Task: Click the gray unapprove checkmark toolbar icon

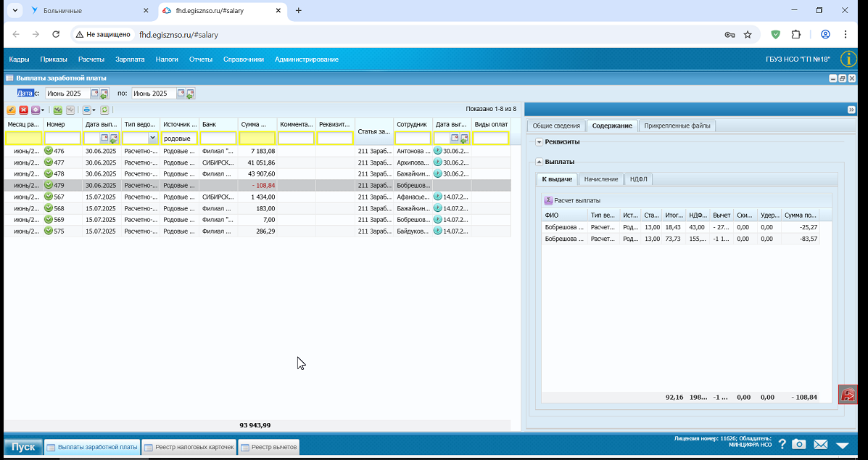Action: tap(70, 110)
